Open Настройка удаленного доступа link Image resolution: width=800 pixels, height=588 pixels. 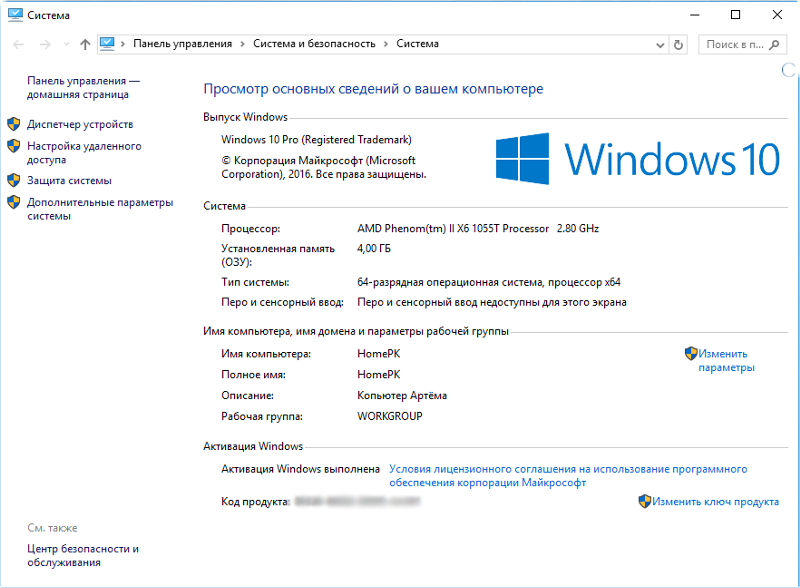point(84,153)
